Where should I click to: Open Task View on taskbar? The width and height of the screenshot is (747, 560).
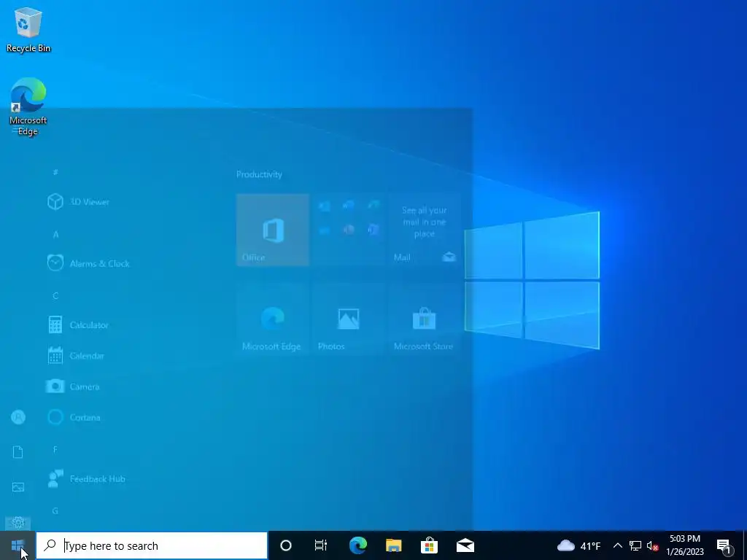point(321,545)
